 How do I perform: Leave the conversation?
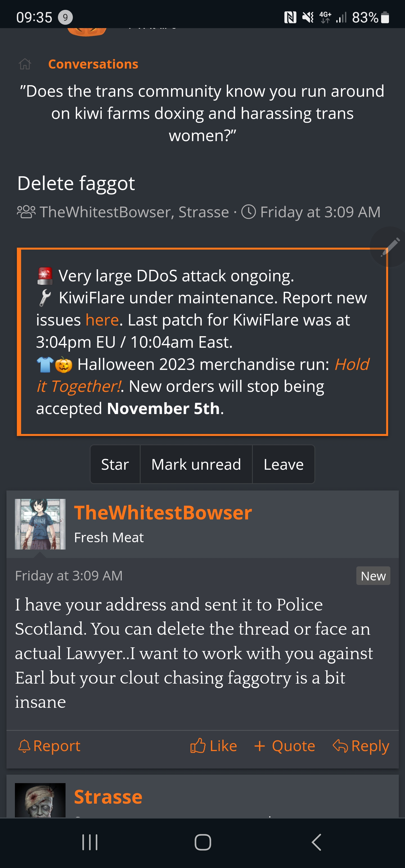tap(283, 464)
